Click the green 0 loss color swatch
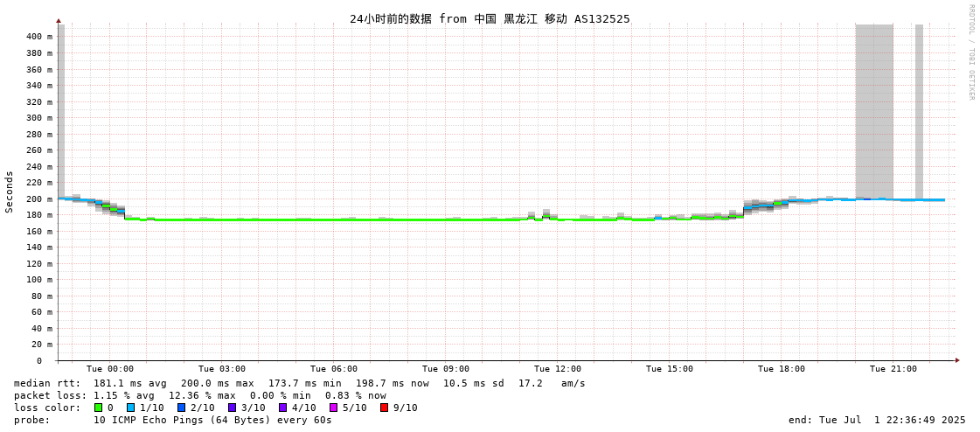 [98, 408]
